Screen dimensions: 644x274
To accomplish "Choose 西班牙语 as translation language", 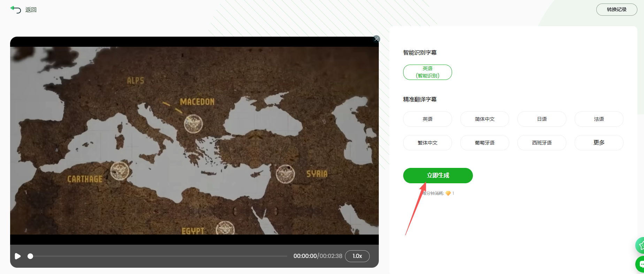I will click(x=542, y=143).
